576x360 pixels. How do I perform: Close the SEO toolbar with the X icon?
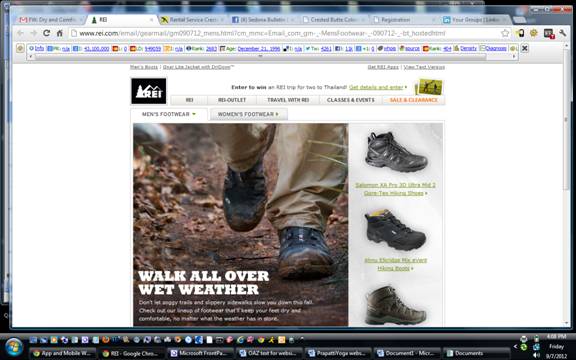click(525, 48)
